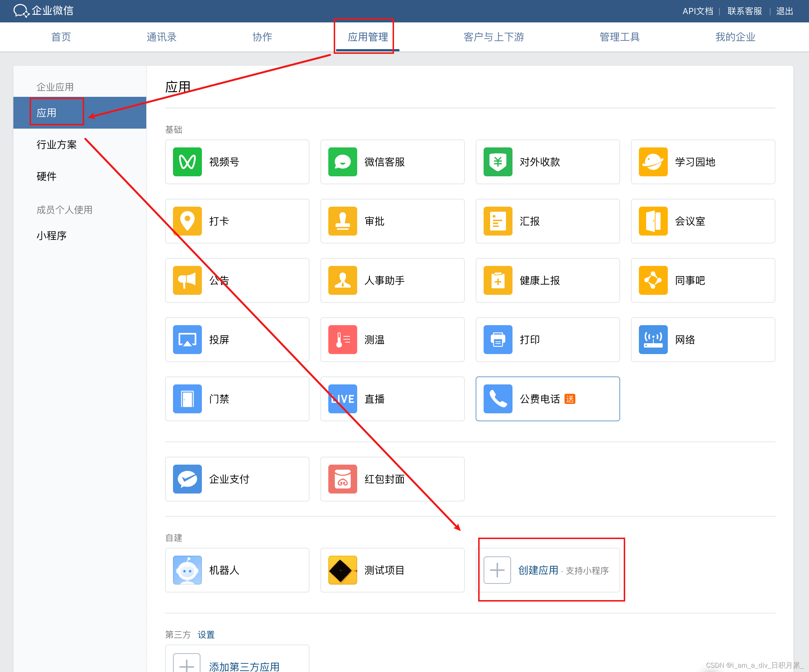Open the 我的企业 tab
The width and height of the screenshot is (809, 672).
click(735, 37)
